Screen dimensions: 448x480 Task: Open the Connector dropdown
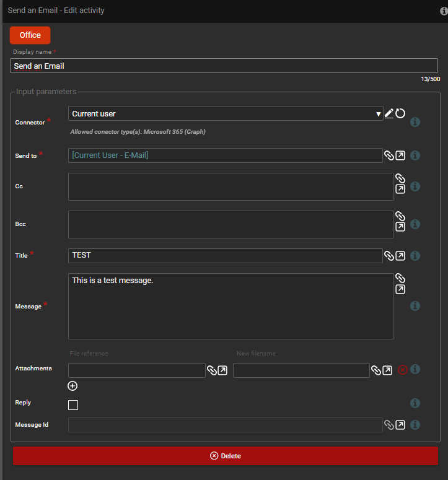[226, 113]
